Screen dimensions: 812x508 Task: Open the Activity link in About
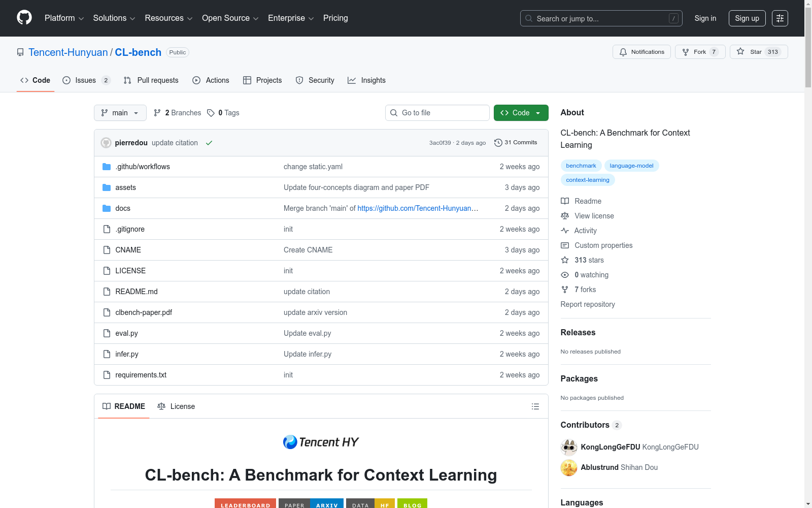pos(579,231)
